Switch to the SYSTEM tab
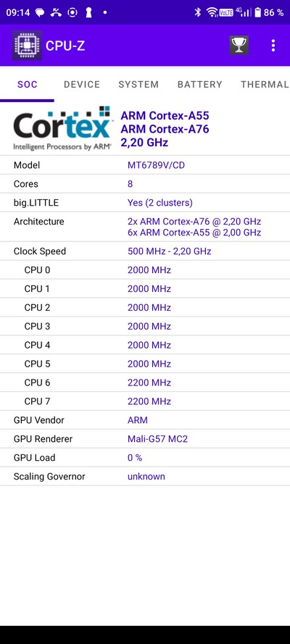This screenshot has height=644, width=290. [x=138, y=85]
